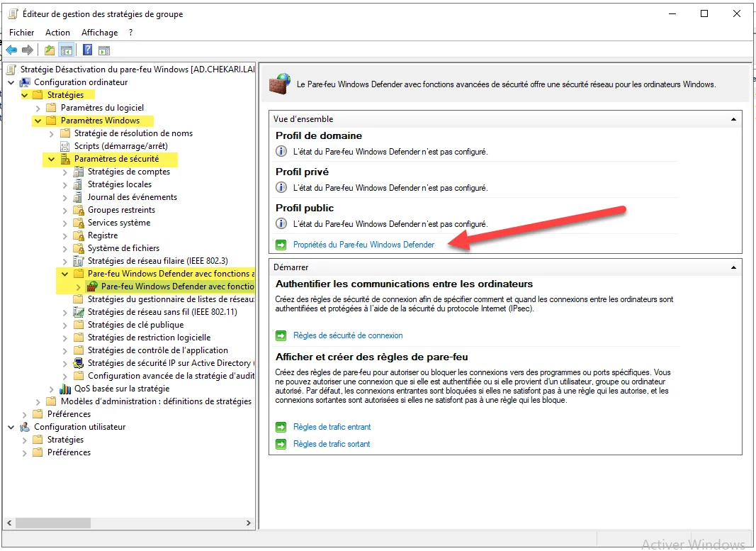The height and width of the screenshot is (551, 756).
Task: Select Stratégies under Configuration utilisateur
Action: point(65,440)
